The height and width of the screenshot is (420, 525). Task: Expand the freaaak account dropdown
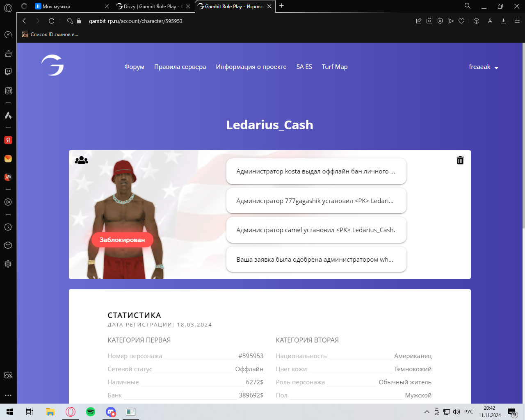coord(484,67)
